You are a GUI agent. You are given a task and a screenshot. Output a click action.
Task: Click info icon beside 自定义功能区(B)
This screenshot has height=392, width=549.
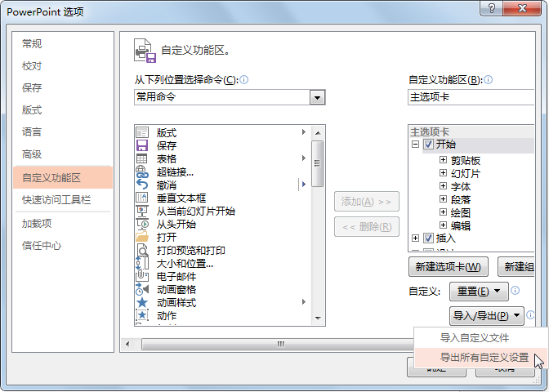(x=488, y=80)
